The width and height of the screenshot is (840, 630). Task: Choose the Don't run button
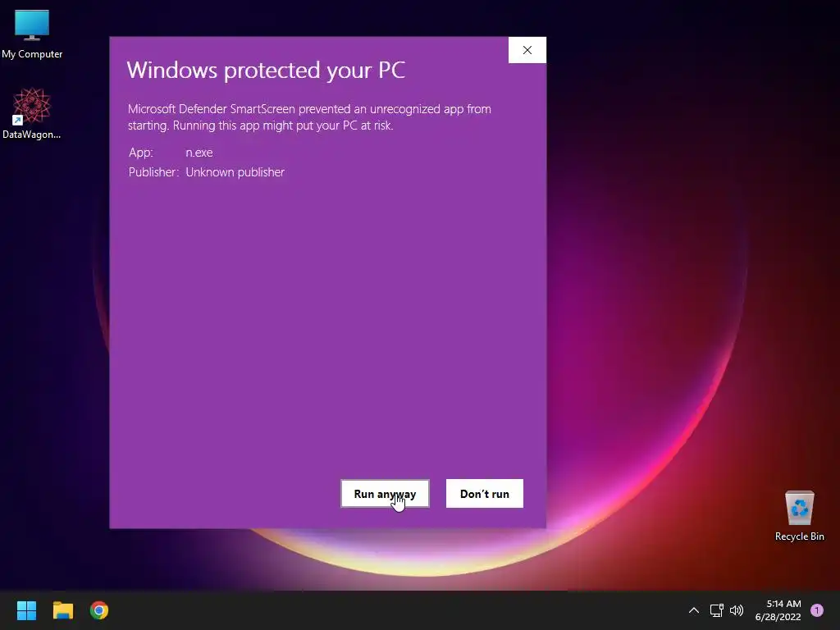tap(484, 493)
